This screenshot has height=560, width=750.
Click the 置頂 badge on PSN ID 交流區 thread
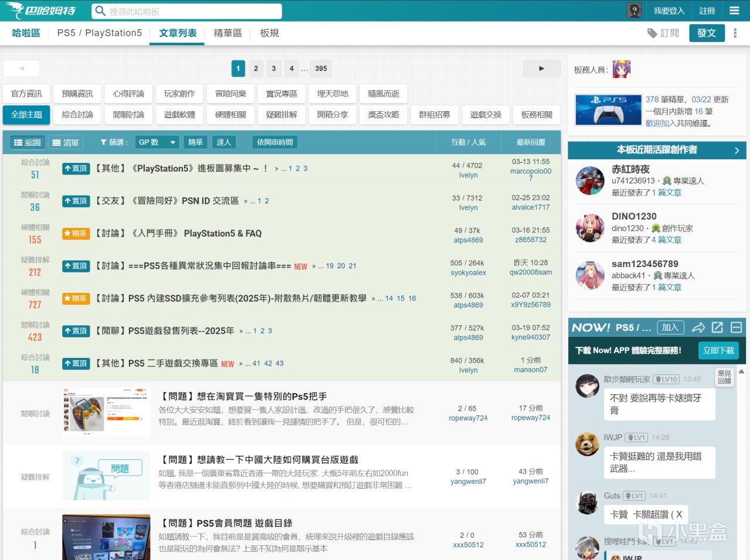(76, 201)
